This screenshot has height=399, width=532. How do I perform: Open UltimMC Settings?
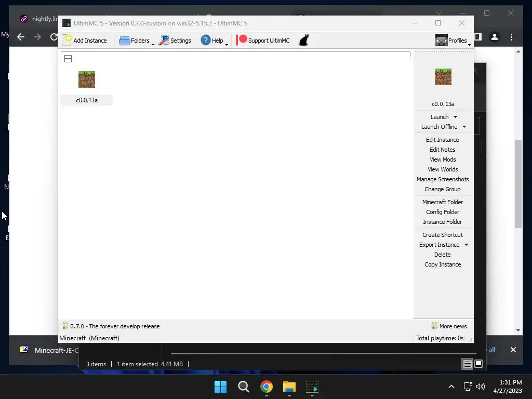click(x=175, y=41)
